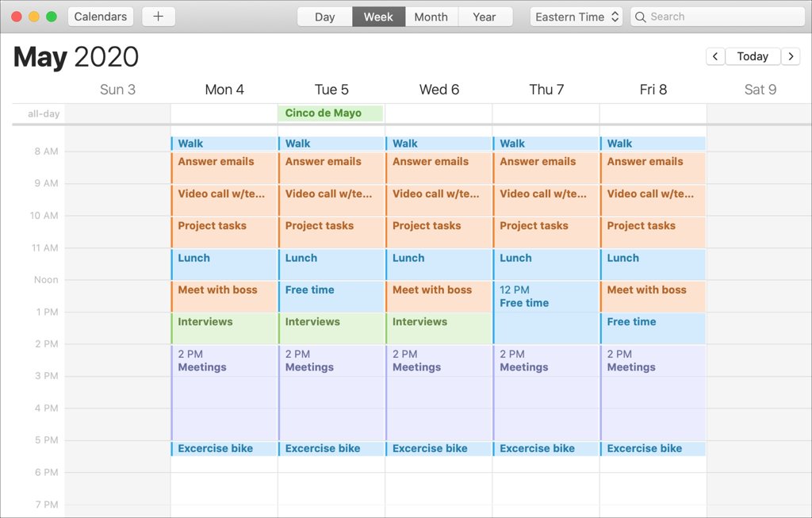The image size is (812, 518).
Task: Select the Week view tab
Action: pos(378,17)
